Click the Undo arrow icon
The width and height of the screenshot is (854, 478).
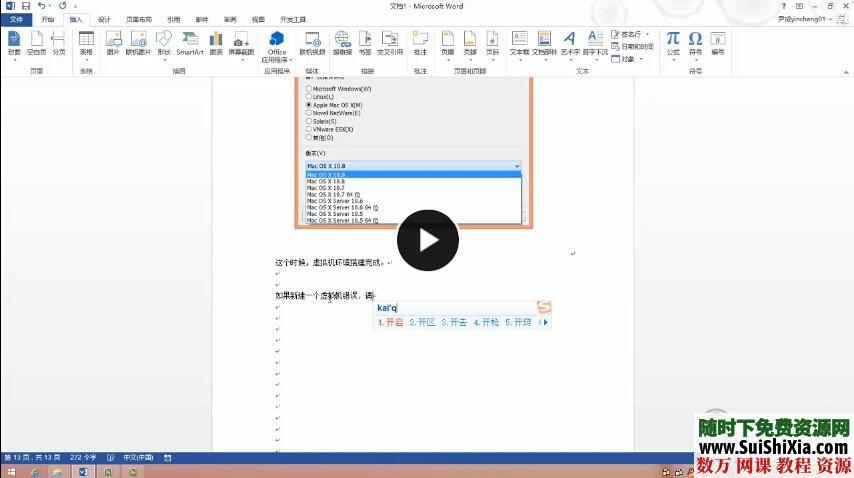click(41, 6)
